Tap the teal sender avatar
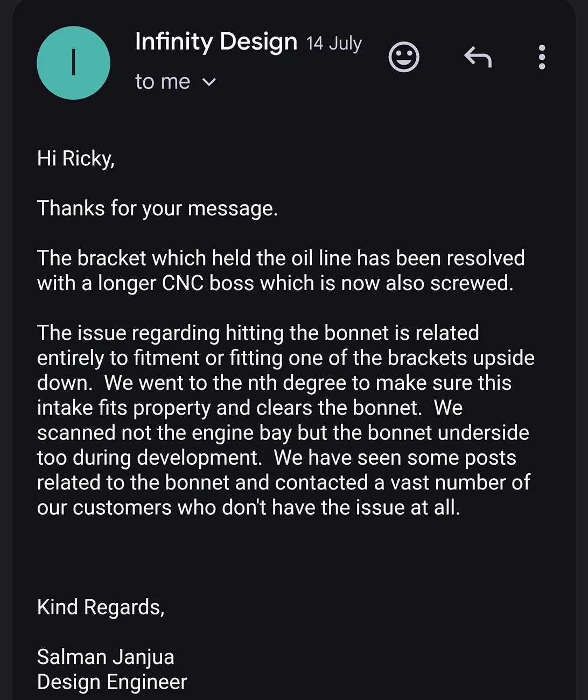Image resolution: width=588 pixels, height=700 pixels. point(73,63)
